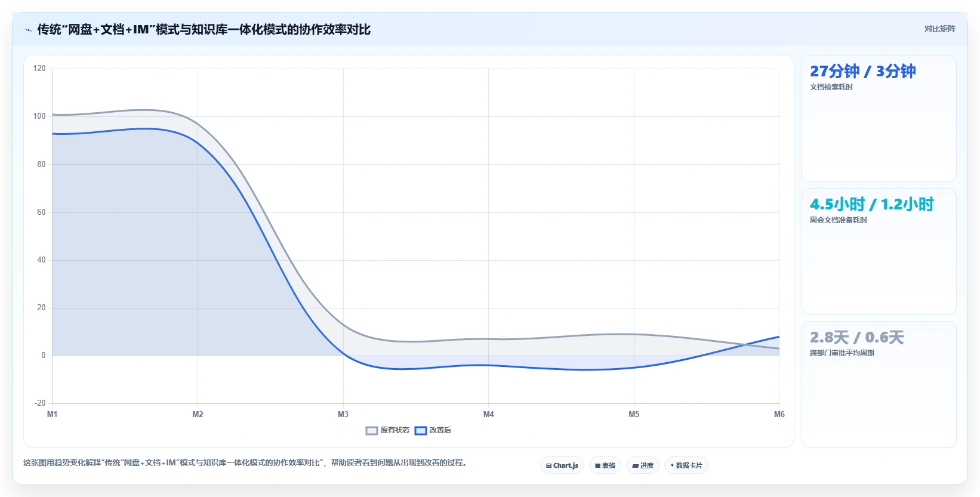Click the gray 原有状态 legend swatch
The width and height of the screenshot is (980, 497).
point(372,431)
